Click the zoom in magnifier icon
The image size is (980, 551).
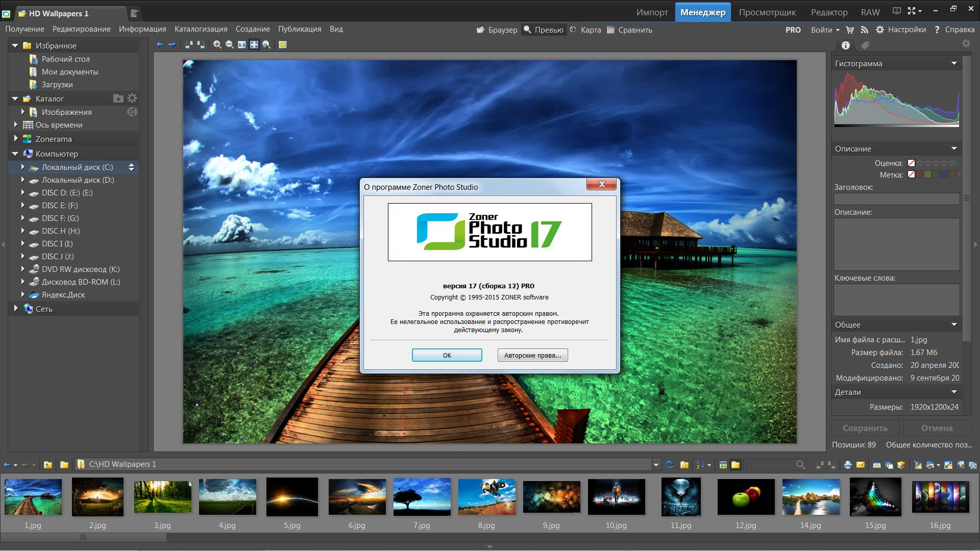pyautogui.click(x=217, y=45)
